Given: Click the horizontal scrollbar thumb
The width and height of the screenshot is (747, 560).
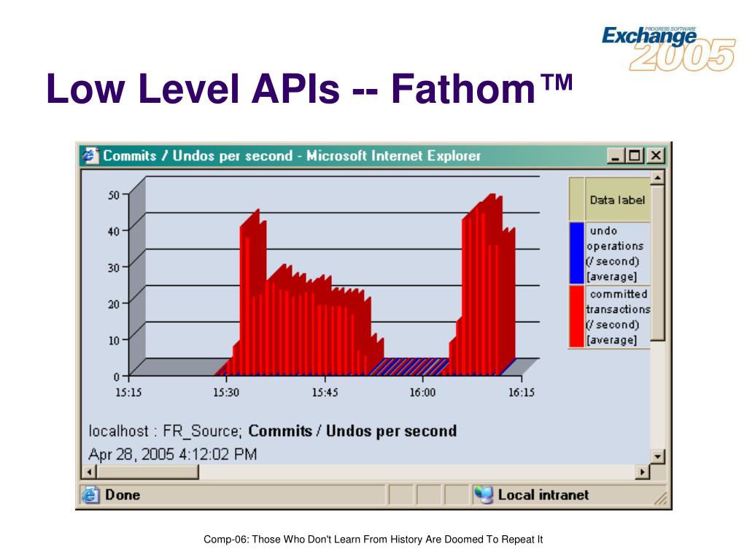Looking at the screenshot, I should [x=147, y=472].
